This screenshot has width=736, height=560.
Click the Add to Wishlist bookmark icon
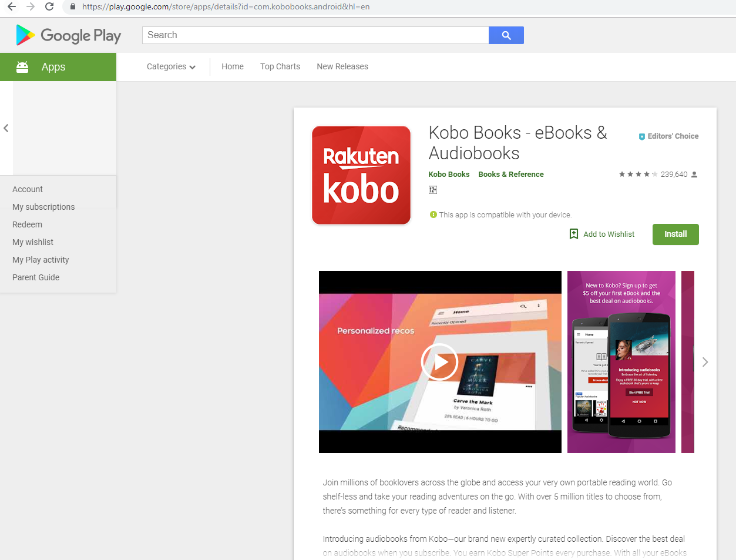point(573,234)
